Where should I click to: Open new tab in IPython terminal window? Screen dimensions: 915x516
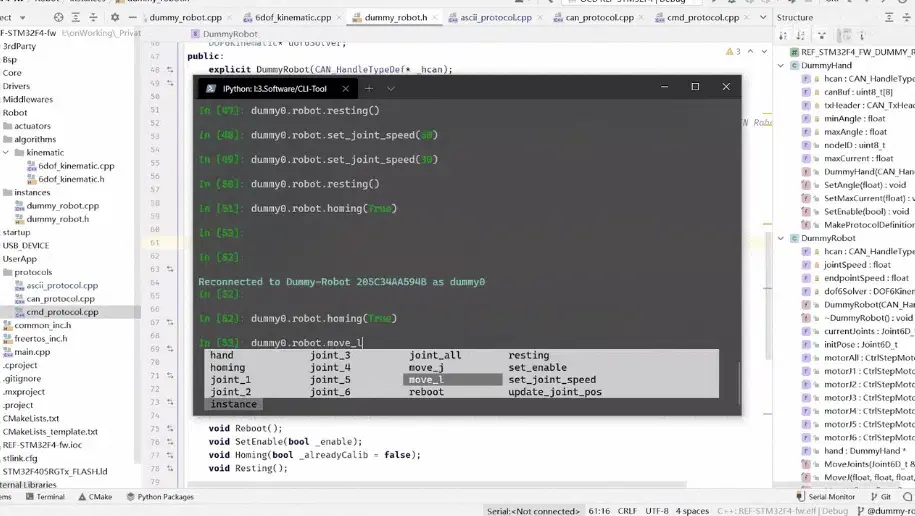pos(369,89)
